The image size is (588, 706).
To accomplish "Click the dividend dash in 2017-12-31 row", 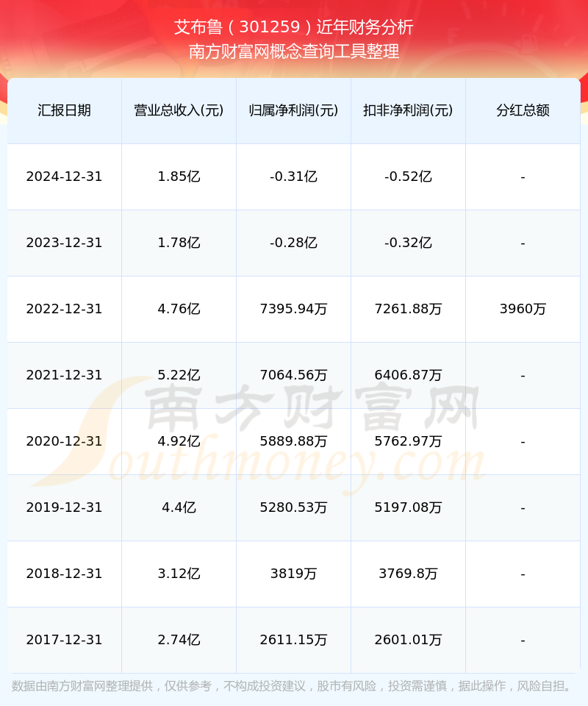I will pyautogui.click(x=523, y=641).
